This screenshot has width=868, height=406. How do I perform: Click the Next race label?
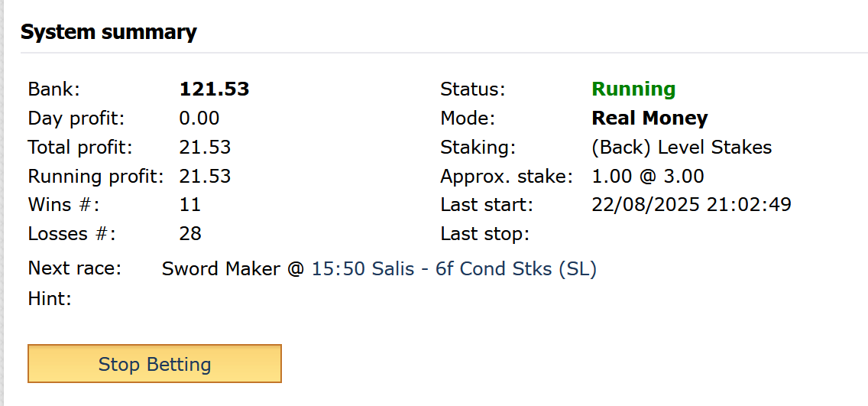point(74,269)
